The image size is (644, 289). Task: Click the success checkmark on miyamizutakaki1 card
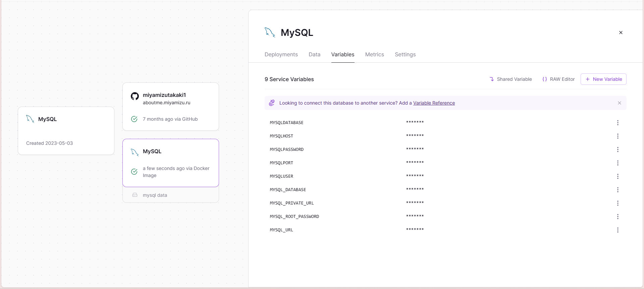(134, 119)
